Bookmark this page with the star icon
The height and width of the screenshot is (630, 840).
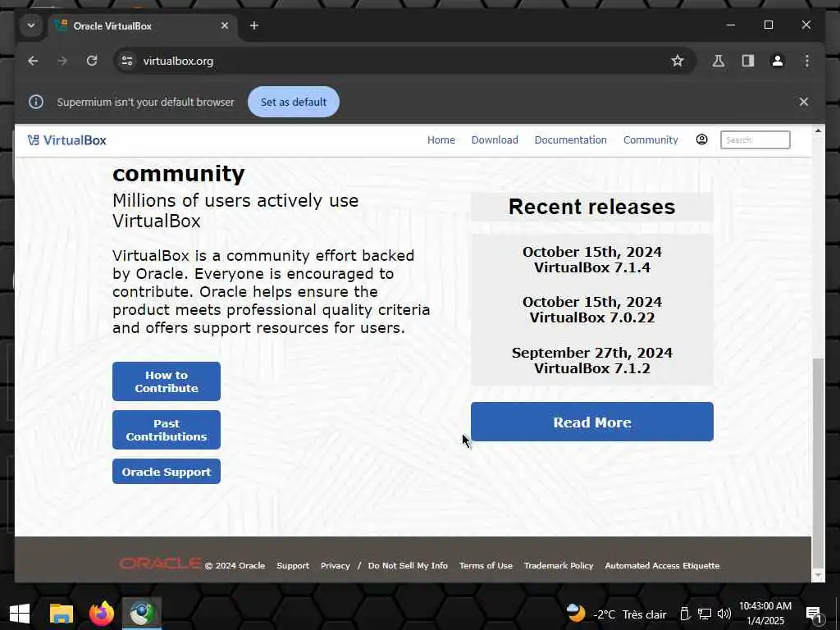[x=677, y=61]
